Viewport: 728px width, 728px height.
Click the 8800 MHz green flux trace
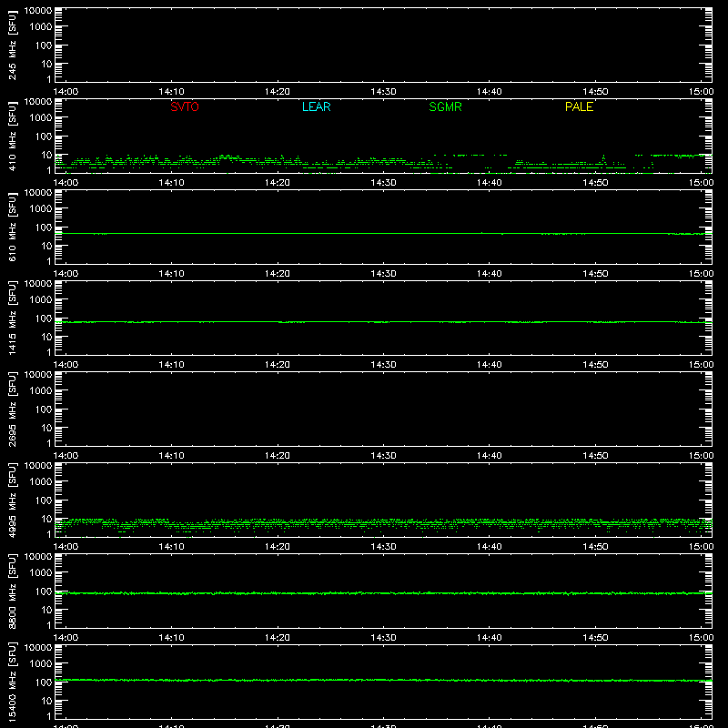pyautogui.click(x=383, y=593)
